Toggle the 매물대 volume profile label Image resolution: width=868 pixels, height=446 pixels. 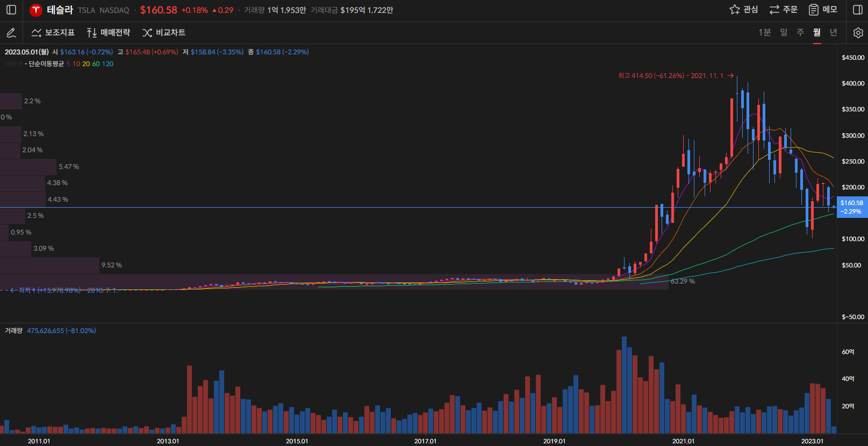13,64
